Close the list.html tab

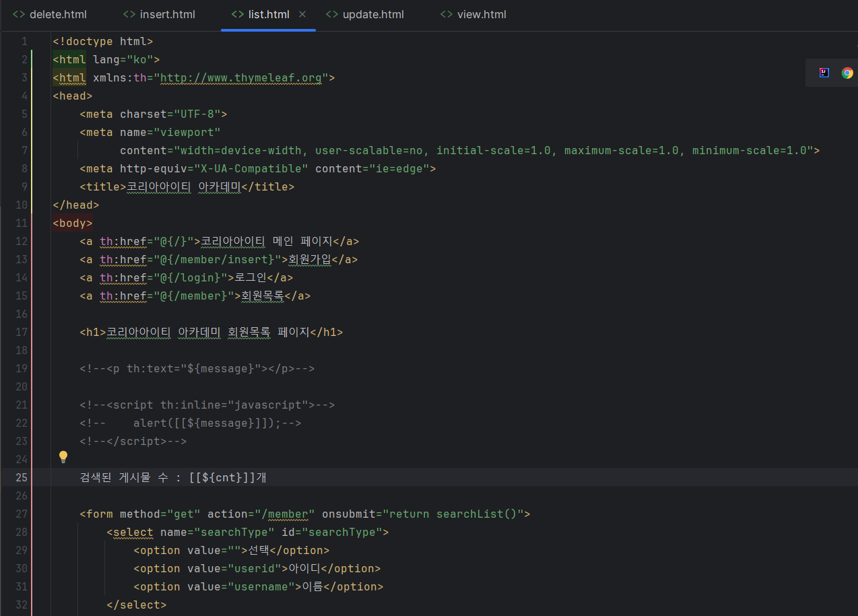coord(302,14)
